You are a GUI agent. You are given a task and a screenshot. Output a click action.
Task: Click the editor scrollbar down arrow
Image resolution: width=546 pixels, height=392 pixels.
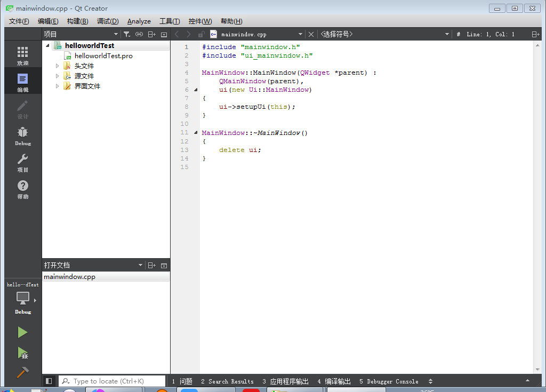[x=537, y=370]
